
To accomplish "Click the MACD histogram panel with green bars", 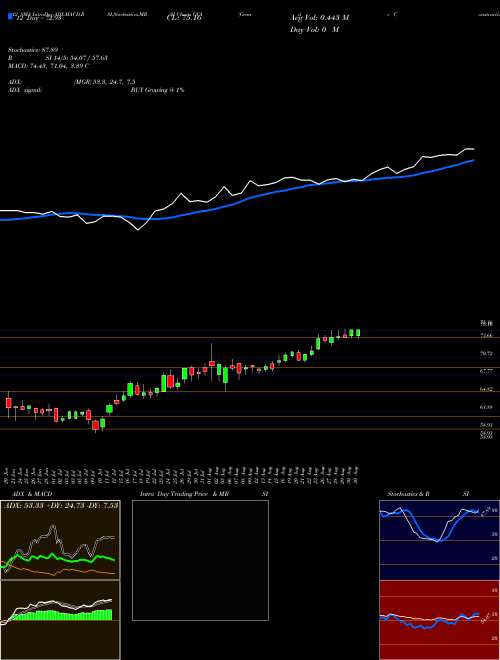I will 60,620.
